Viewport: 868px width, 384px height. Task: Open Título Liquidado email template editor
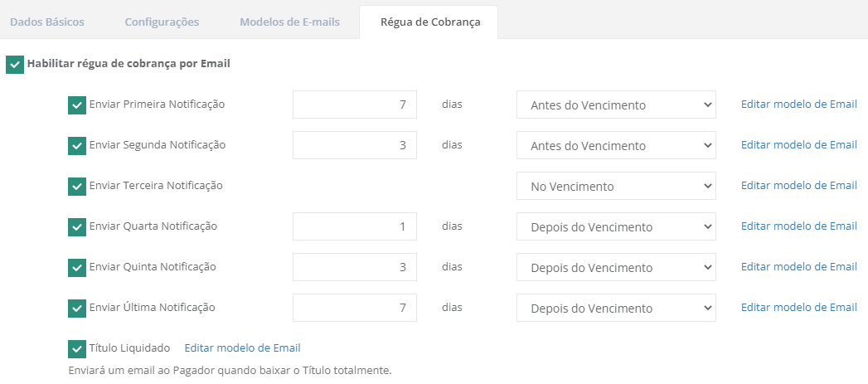click(242, 348)
